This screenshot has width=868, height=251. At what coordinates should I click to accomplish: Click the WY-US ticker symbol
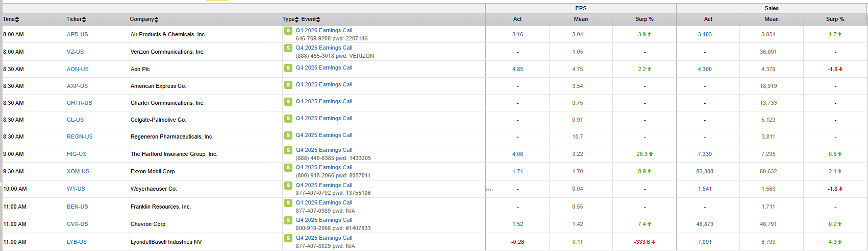pyautogui.click(x=76, y=189)
